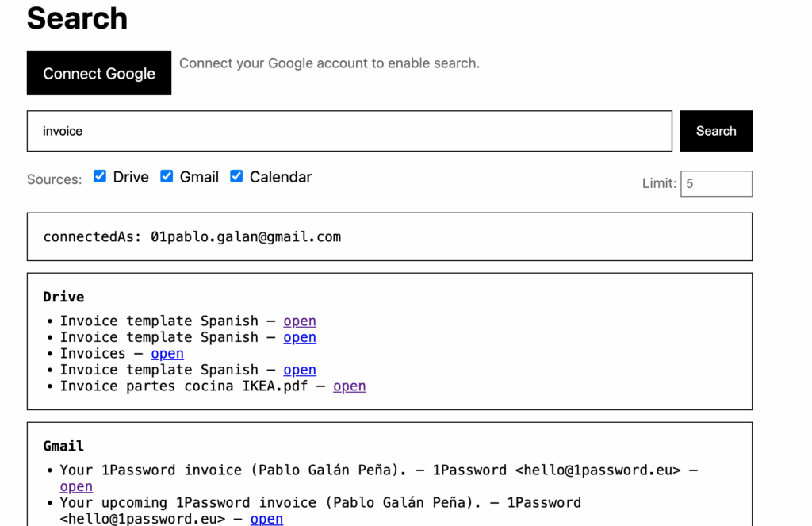Screen dimensions: 812x526
Task: Uncheck the Gmail source checkbox
Action: pyautogui.click(x=167, y=176)
